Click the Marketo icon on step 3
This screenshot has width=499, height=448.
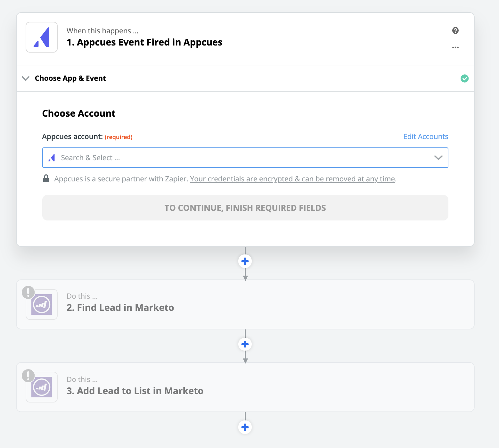(42, 387)
